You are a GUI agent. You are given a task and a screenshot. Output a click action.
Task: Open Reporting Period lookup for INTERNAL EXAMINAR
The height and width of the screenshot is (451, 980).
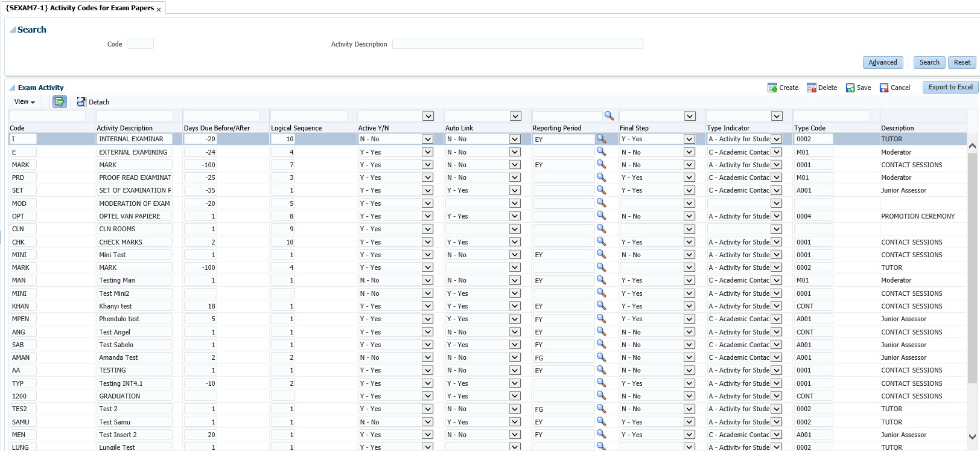pos(601,139)
